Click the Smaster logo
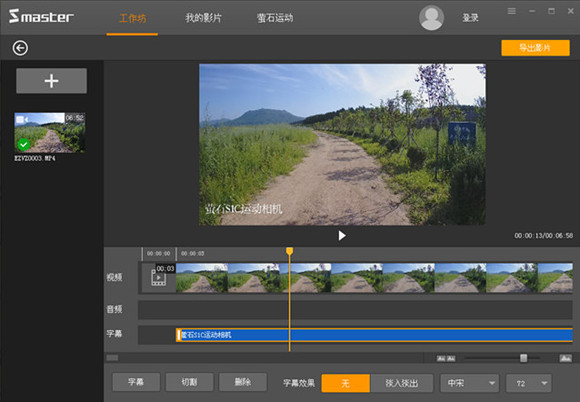Viewport: 580px width, 402px height. [41, 16]
